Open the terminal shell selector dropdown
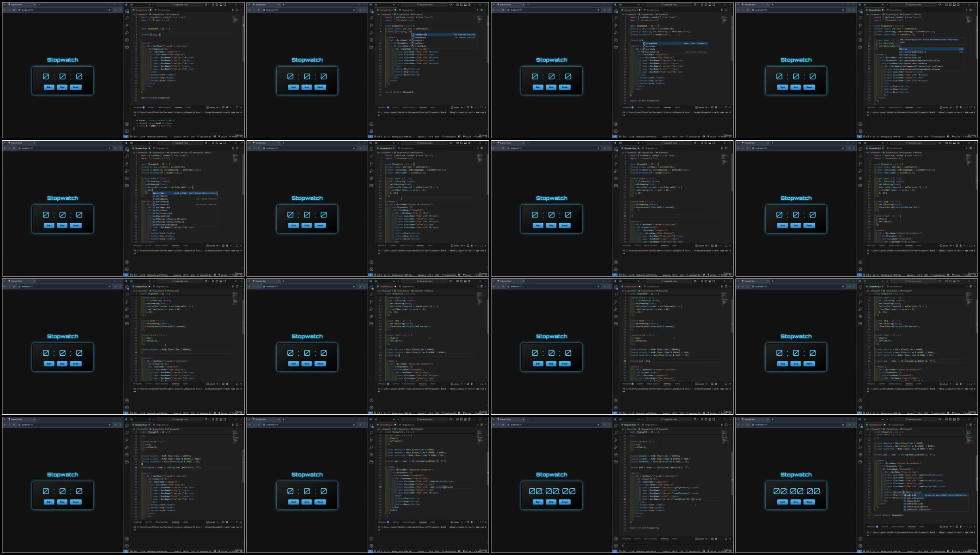The image size is (980, 555). tap(219, 108)
